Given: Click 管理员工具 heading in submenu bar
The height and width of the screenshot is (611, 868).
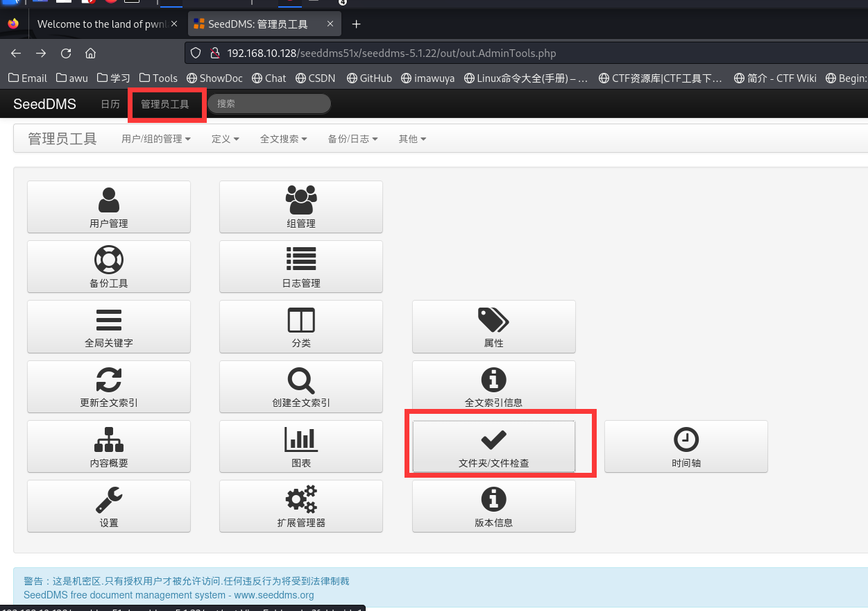Looking at the screenshot, I should [62, 139].
